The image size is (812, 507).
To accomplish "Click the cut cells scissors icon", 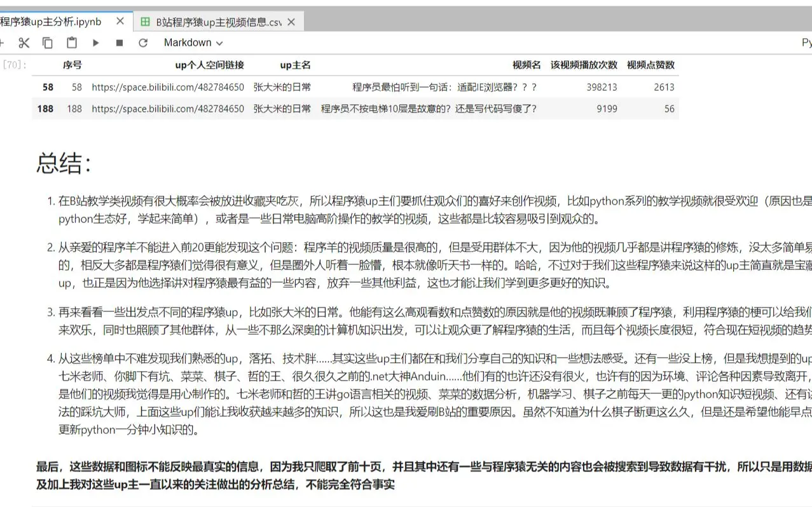I will 24,43.
